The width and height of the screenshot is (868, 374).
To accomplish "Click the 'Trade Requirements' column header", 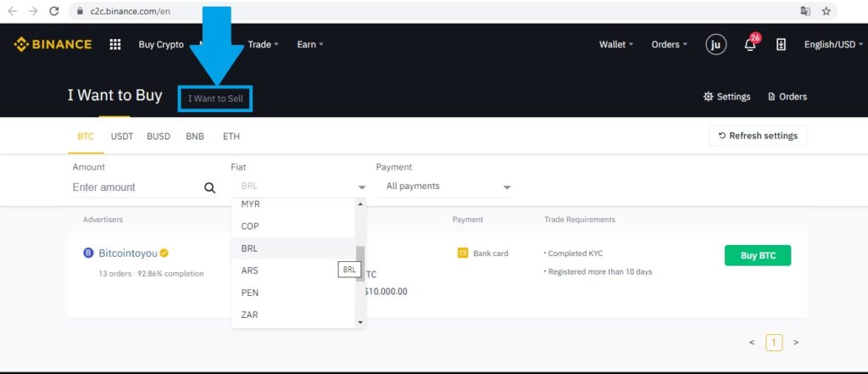I will pyautogui.click(x=580, y=220).
